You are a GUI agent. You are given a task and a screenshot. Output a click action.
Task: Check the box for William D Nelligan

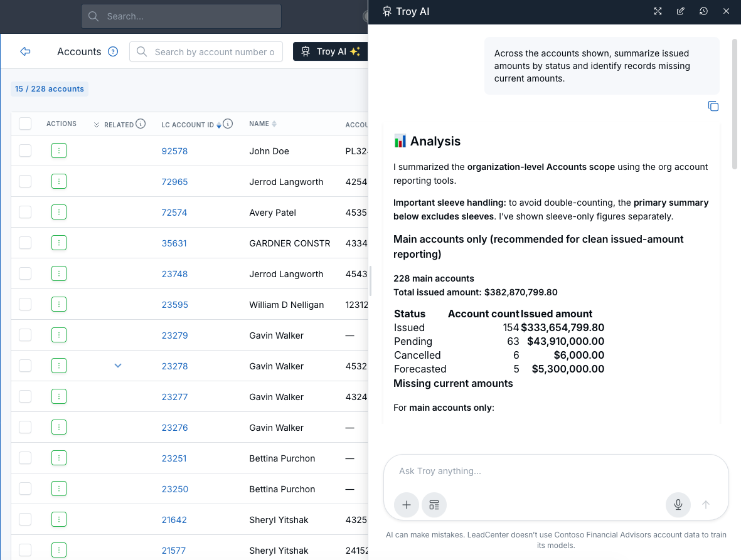tap(25, 304)
